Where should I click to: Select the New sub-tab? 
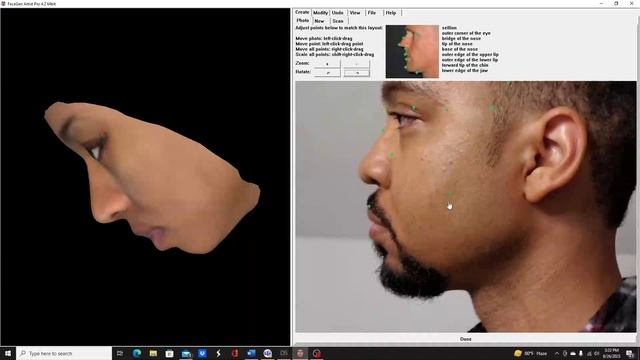320,21
